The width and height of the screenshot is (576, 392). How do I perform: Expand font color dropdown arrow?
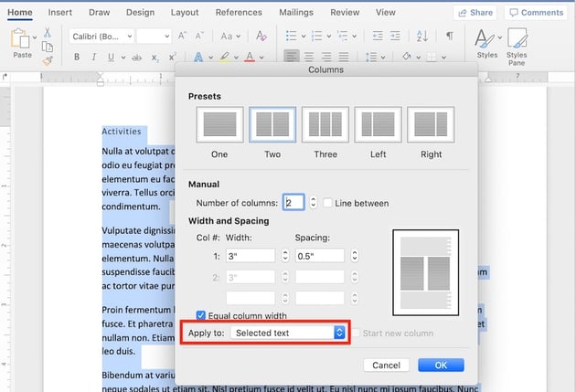(x=261, y=58)
